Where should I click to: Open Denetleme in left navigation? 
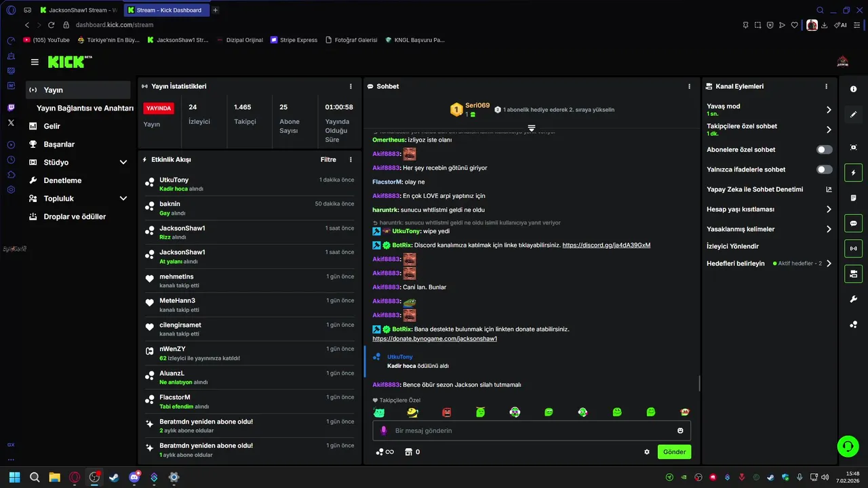[x=78, y=180]
